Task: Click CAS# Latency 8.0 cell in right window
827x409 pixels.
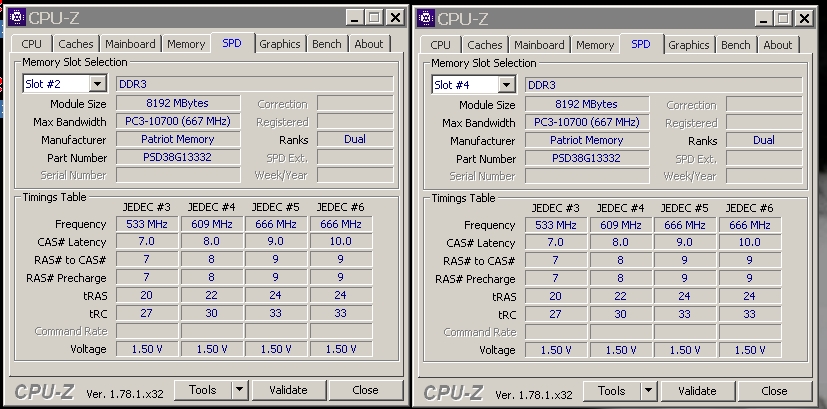Action: click(x=620, y=243)
